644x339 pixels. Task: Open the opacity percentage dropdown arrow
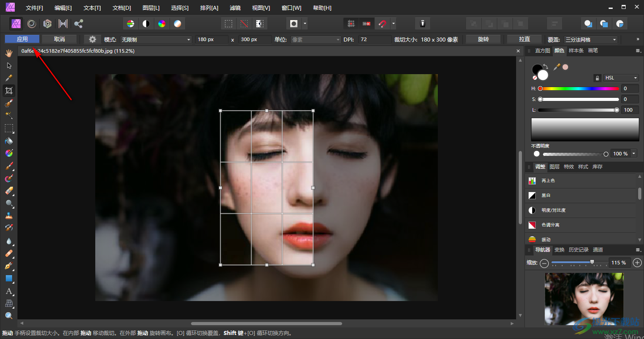(x=634, y=154)
